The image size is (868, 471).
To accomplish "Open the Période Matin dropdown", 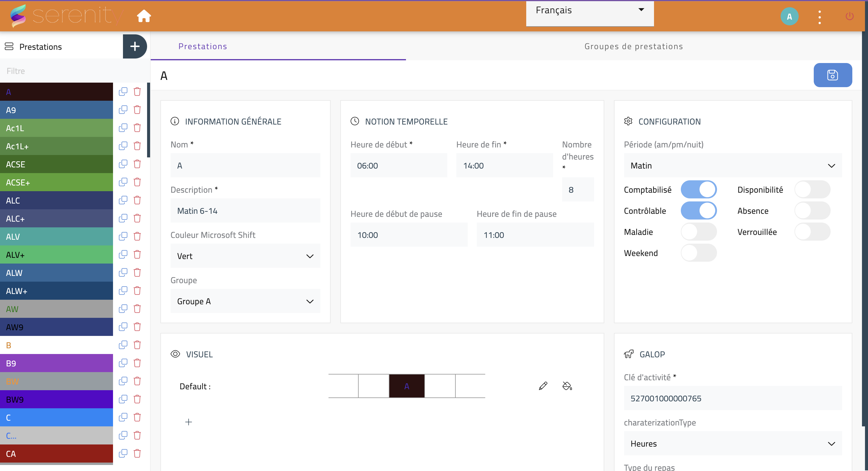I will coord(733,166).
